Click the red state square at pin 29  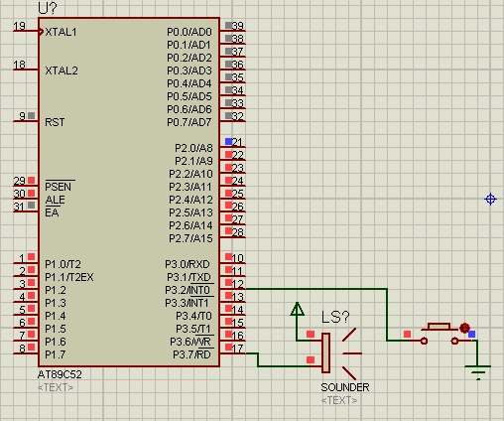pyautogui.click(x=31, y=180)
